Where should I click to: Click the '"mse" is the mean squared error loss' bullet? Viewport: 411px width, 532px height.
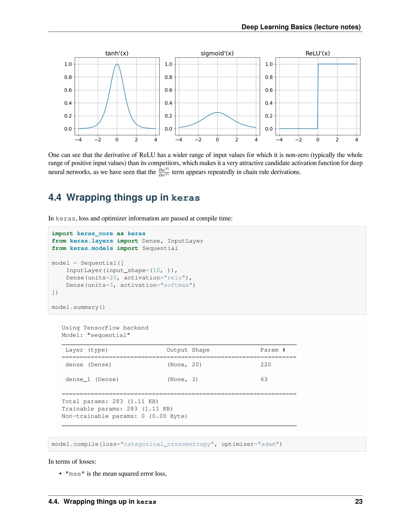coord(116,474)
